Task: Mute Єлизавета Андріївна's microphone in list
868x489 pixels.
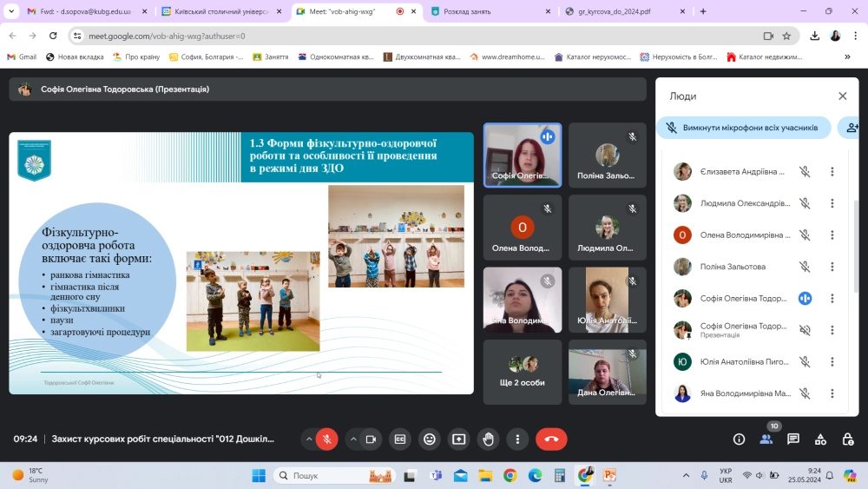Action: (805, 172)
